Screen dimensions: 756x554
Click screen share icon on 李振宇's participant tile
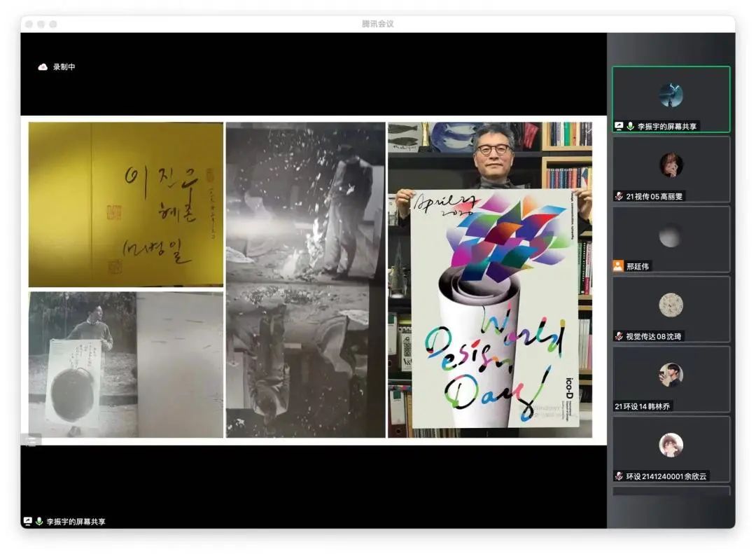pyautogui.click(x=619, y=126)
